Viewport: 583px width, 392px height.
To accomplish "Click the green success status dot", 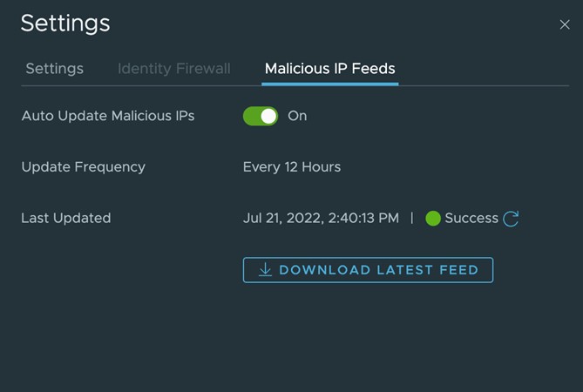I will (x=433, y=219).
